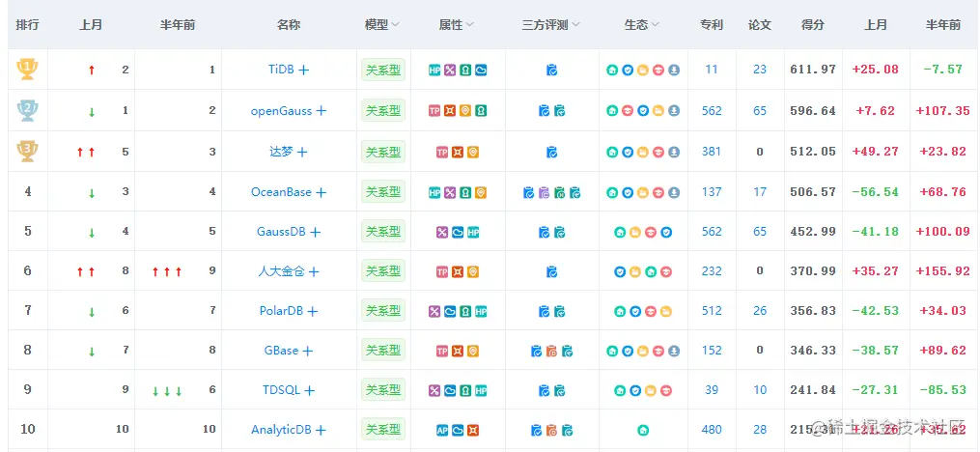Click the red graduation cap icon in OceanBase row
The width and height of the screenshot is (980, 452).
(x=658, y=192)
